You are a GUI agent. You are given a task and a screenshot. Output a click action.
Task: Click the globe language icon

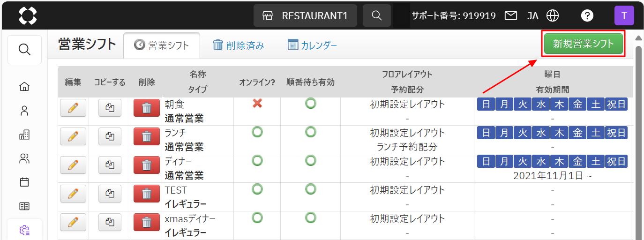point(553,15)
